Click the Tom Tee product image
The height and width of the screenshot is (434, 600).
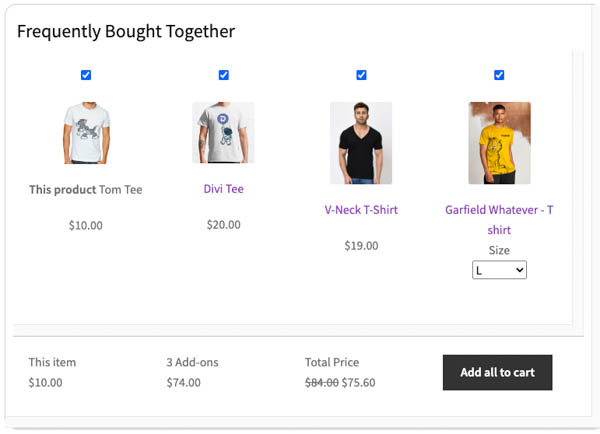point(86,132)
